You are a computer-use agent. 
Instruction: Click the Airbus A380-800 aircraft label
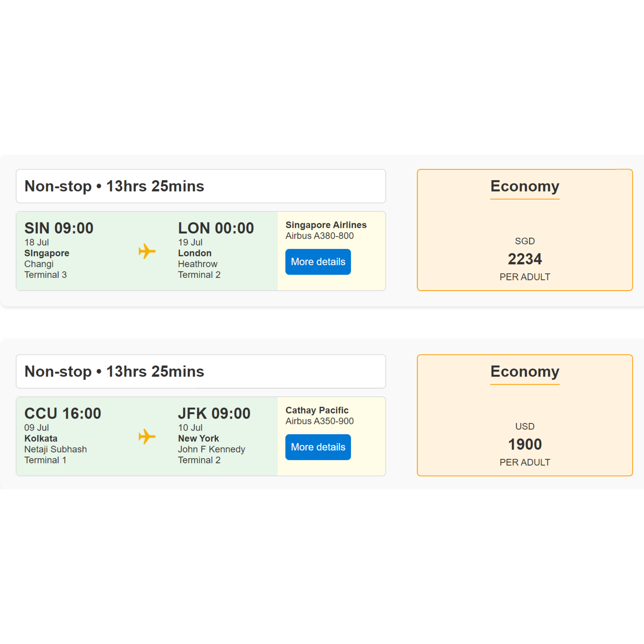(x=320, y=236)
